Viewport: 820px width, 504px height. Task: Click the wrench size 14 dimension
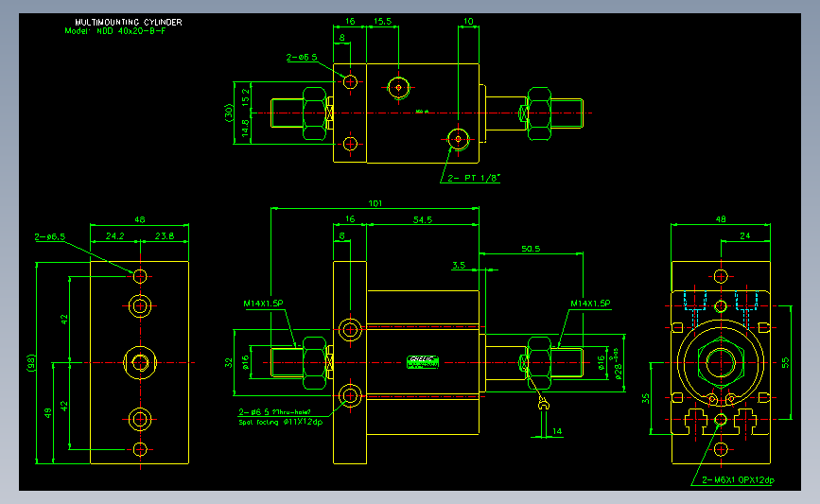(x=557, y=431)
